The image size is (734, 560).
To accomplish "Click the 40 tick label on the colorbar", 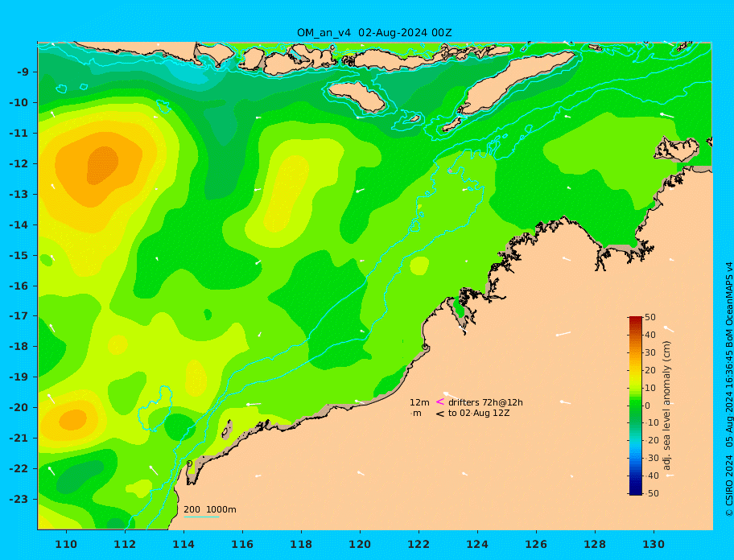I will 650,335.
